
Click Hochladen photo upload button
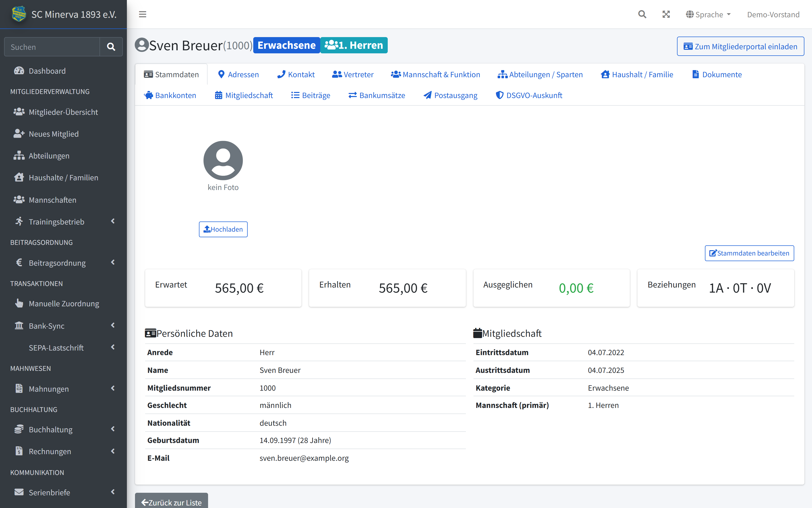[x=223, y=229]
